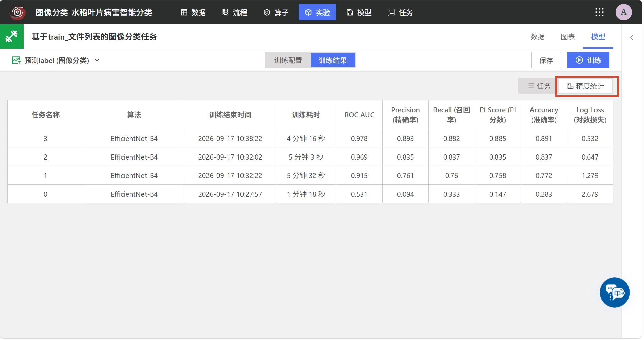The width and height of the screenshot is (644, 340).
Task: Click the 2.679 Log Loss value
Action: 590,194
